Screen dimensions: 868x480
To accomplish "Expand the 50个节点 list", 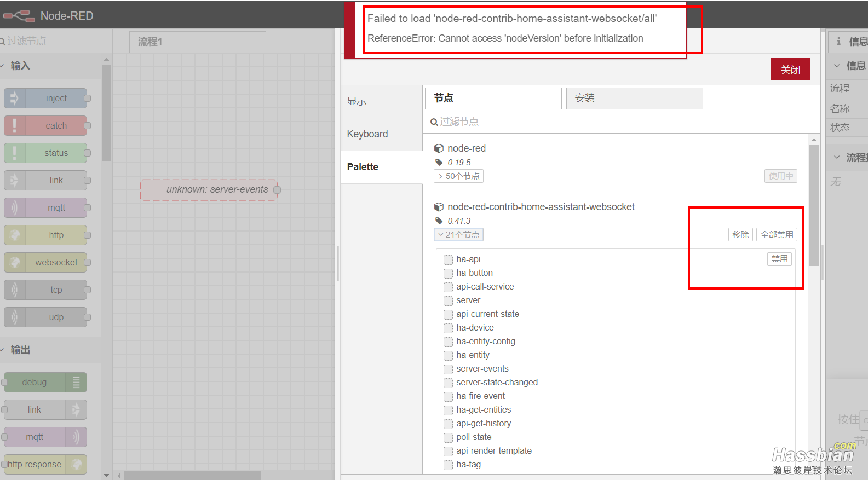I will 458,176.
